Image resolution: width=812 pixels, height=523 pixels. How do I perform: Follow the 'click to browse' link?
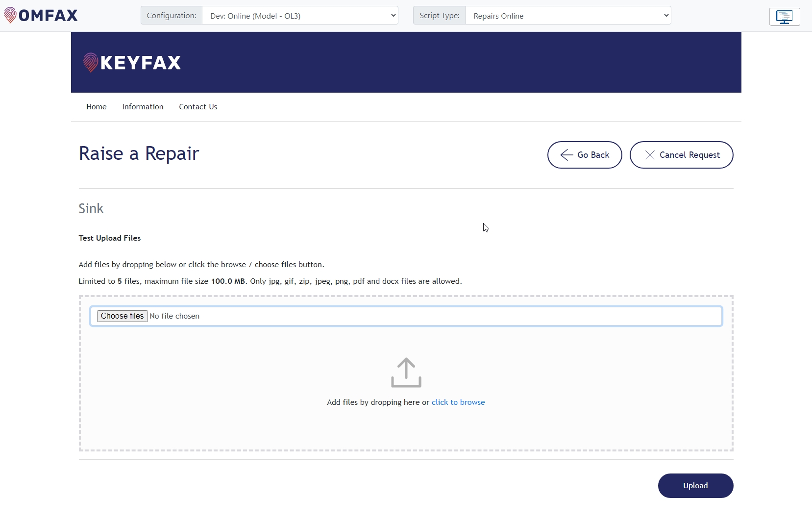(x=458, y=402)
